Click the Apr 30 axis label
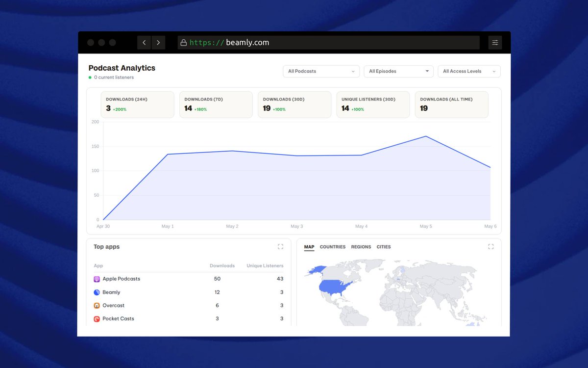The height and width of the screenshot is (368, 588). click(103, 227)
